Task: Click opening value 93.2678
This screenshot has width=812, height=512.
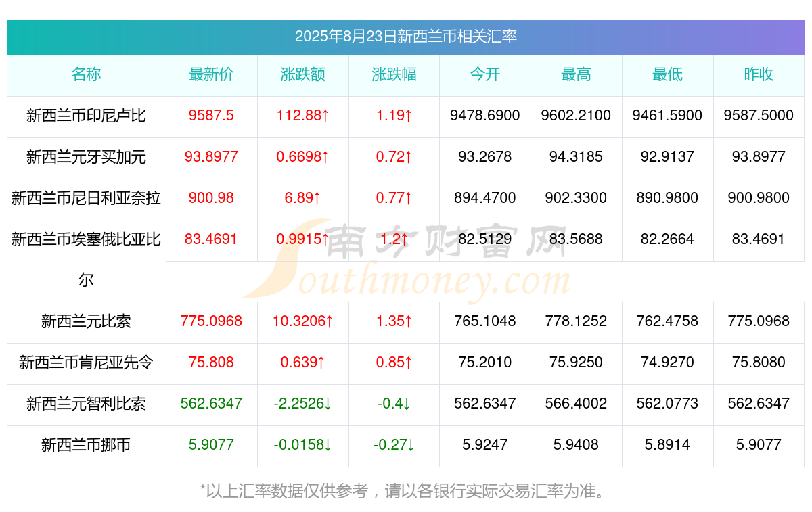Action: 485,157
